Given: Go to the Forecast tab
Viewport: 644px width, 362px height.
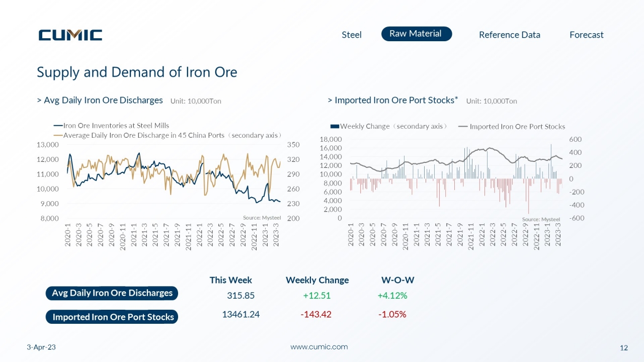Looking at the screenshot, I should pyautogui.click(x=587, y=35).
